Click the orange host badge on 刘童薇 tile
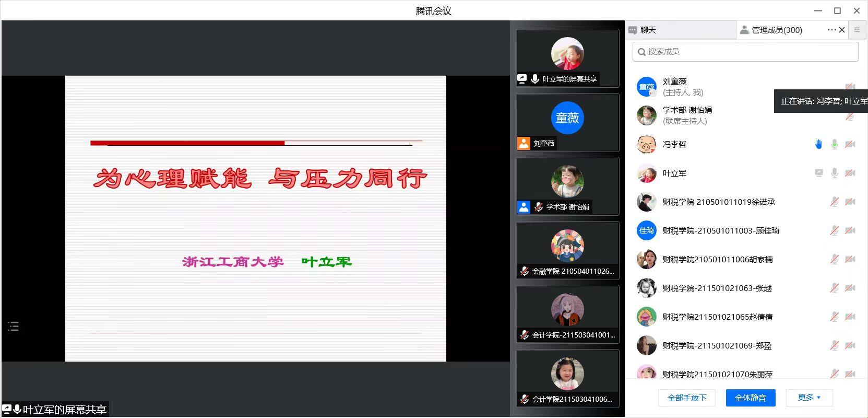This screenshot has height=418, width=868. pos(524,143)
